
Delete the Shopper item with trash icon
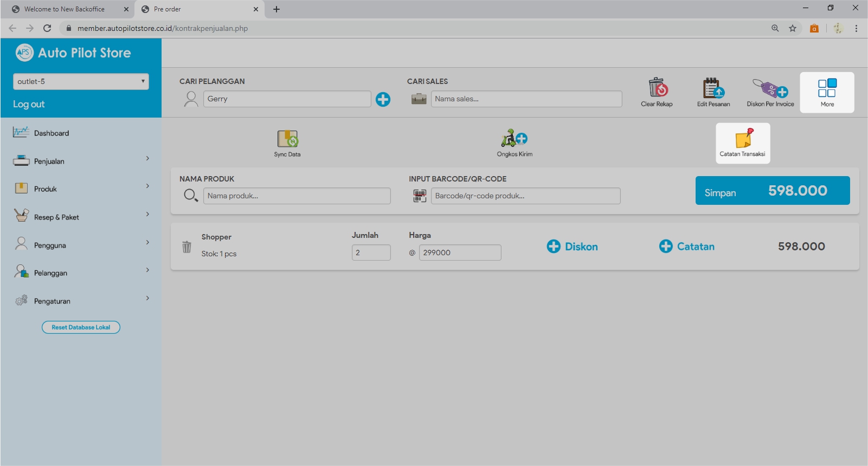[187, 247]
